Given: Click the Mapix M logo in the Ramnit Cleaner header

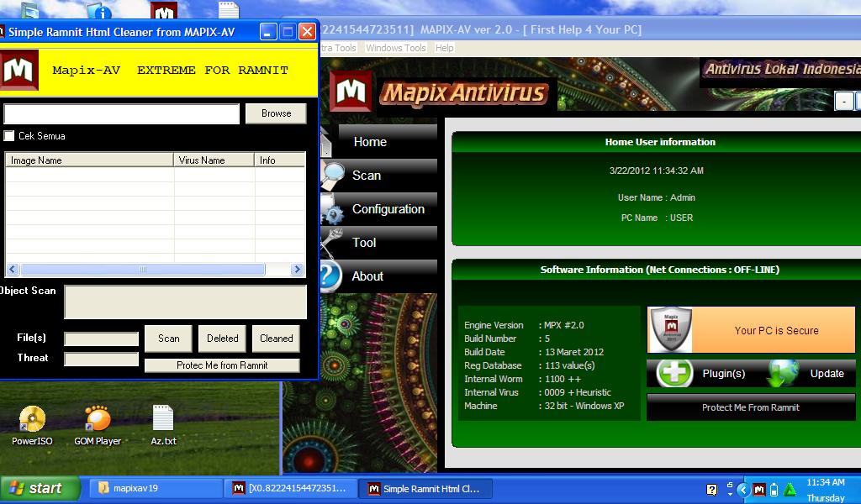Looking at the screenshot, I should (x=18, y=70).
